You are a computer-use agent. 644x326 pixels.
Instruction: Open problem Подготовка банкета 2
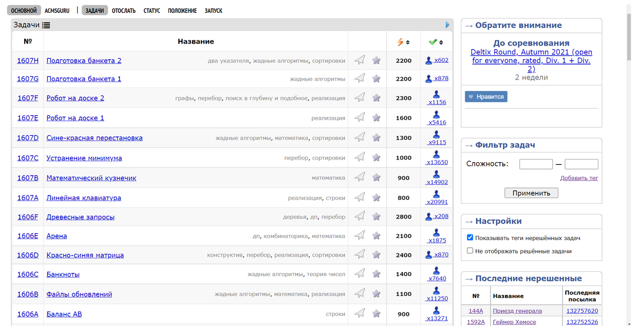(x=84, y=61)
